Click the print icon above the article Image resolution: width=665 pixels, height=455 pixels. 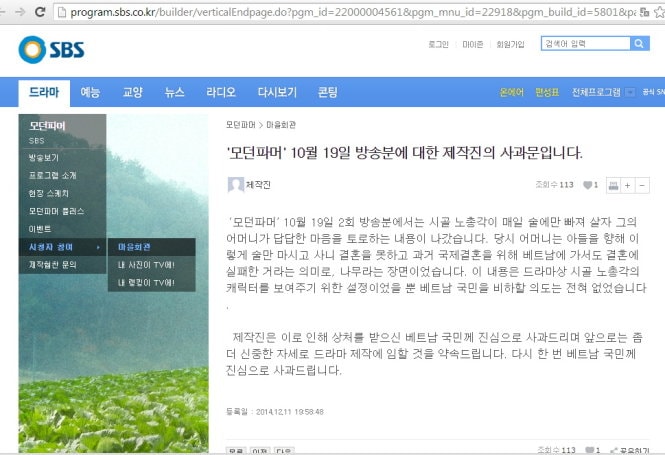pos(613,185)
